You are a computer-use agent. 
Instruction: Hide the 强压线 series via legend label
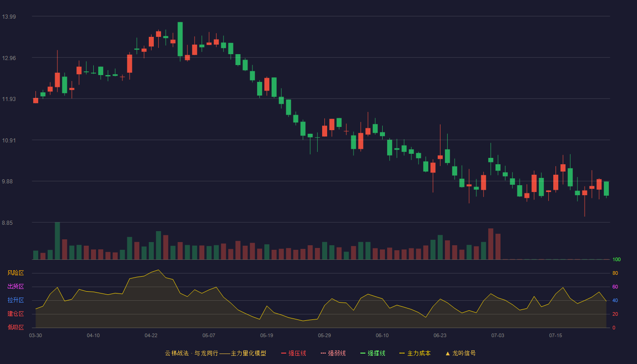pos(297,353)
